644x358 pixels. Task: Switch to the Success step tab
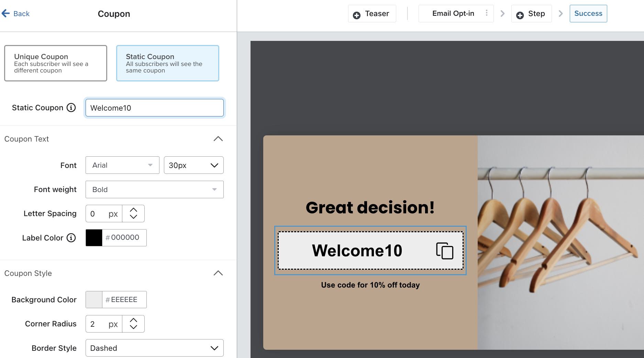pos(588,13)
